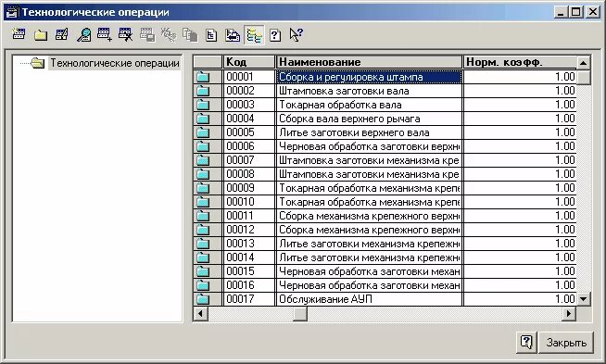Click the vertical scrollbar down arrow
The image size is (606, 364).
(x=583, y=298)
